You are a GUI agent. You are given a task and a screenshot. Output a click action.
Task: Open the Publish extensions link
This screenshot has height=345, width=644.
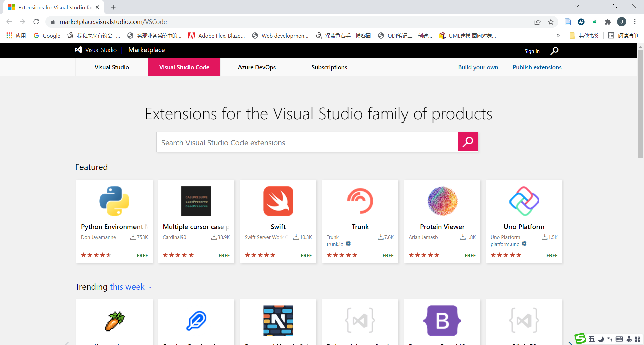[537, 67]
